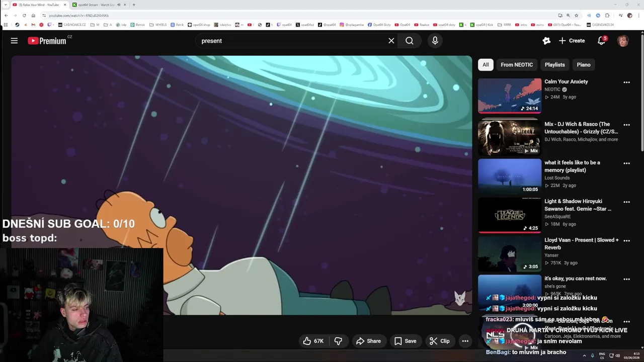
Task: Open options for Cartoon Jeja mix
Action: click(626, 322)
